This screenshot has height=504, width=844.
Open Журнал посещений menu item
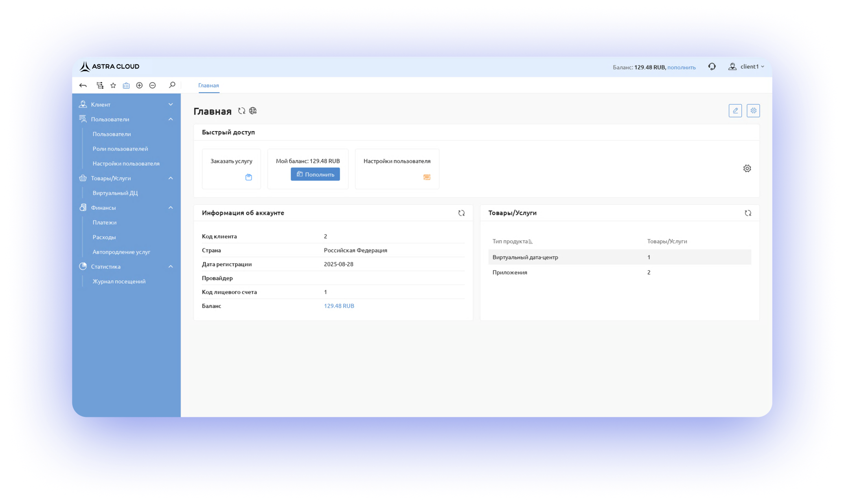(x=119, y=281)
